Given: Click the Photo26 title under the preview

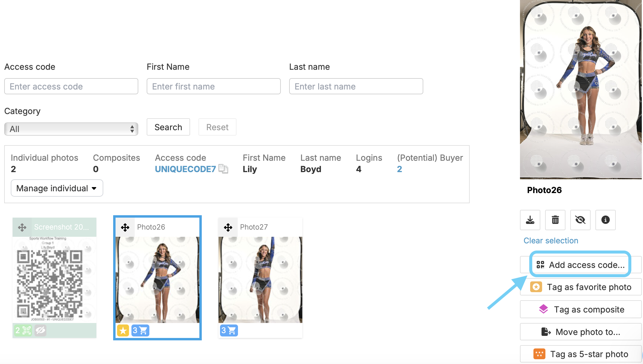Looking at the screenshot, I should pyautogui.click(x=544, y=190).
